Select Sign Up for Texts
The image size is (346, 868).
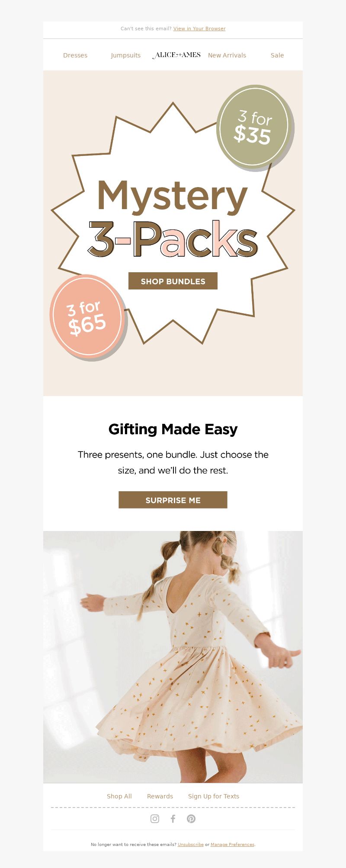pos(214,796)
